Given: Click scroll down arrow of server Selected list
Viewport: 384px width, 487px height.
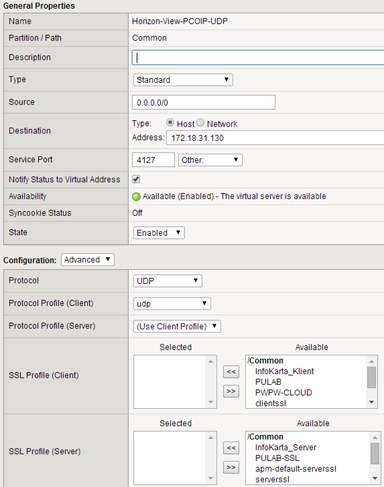Looking at the screenshot, I should (x=211, y=478).
